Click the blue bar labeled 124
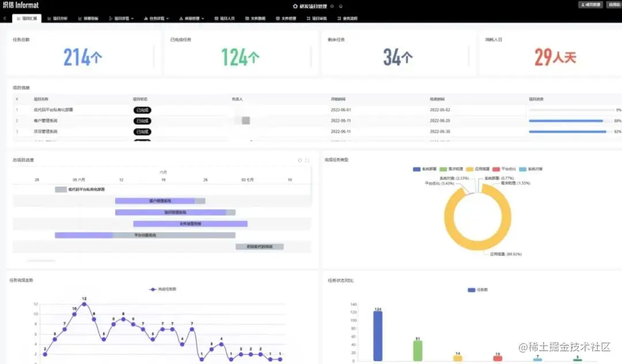The width and height of the screenshot is (622, 364). (378, 336)
